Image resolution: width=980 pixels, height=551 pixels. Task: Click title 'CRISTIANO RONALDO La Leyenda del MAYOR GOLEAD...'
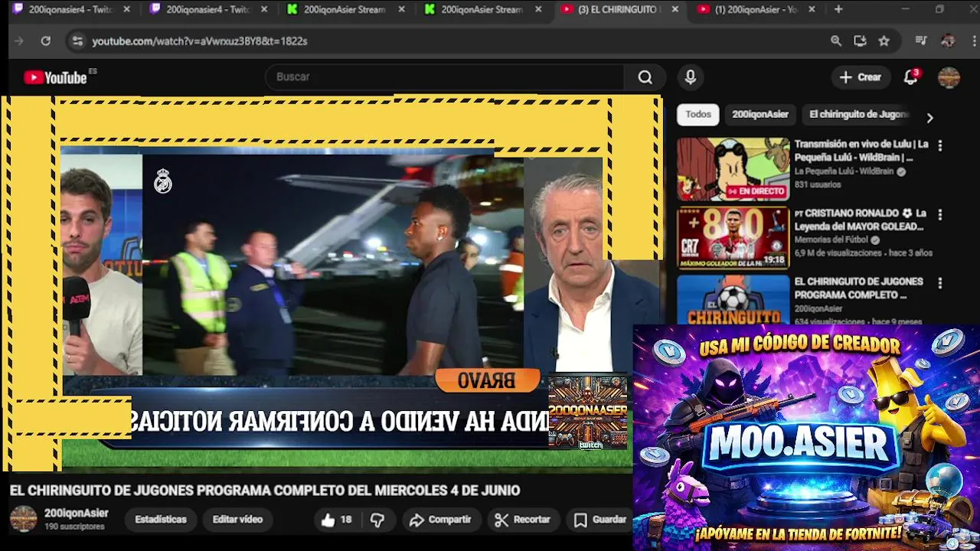click(x=861, y=220)
